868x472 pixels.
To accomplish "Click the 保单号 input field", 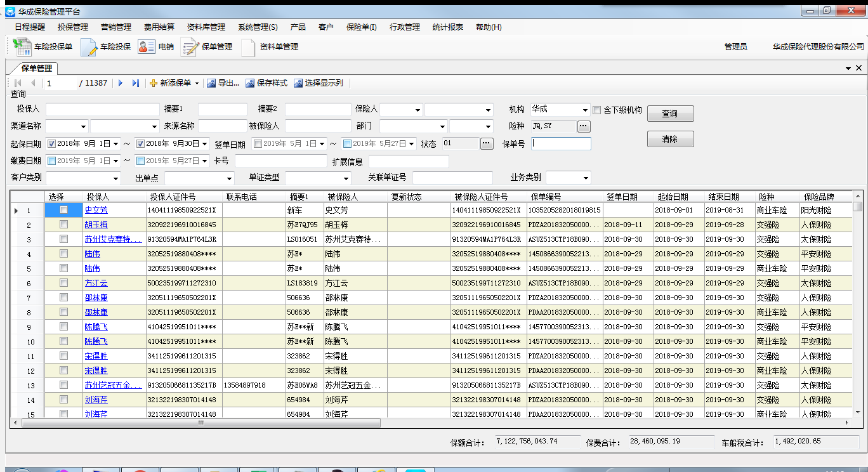I will (561, 144).
